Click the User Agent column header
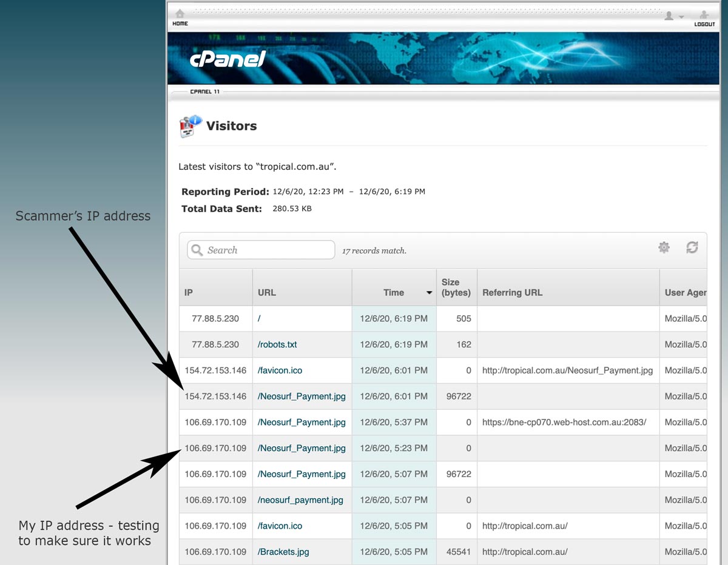The height and width of the screenshot is (565, 728). coord(685,292)
